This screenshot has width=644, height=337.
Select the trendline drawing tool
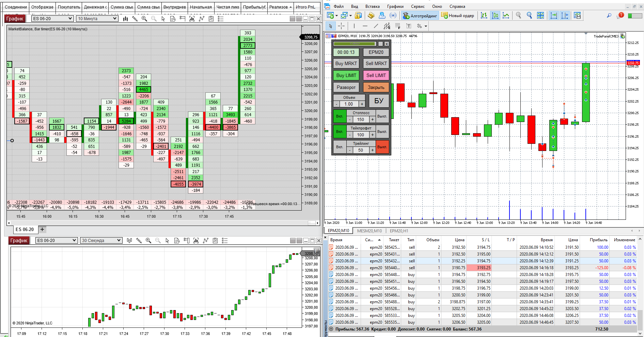click(376, 26)
